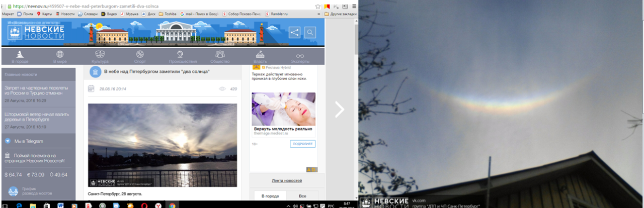This screenshot has height=208, width=644.
Task: Click the site share icon in header
Action: coord(295,33)
